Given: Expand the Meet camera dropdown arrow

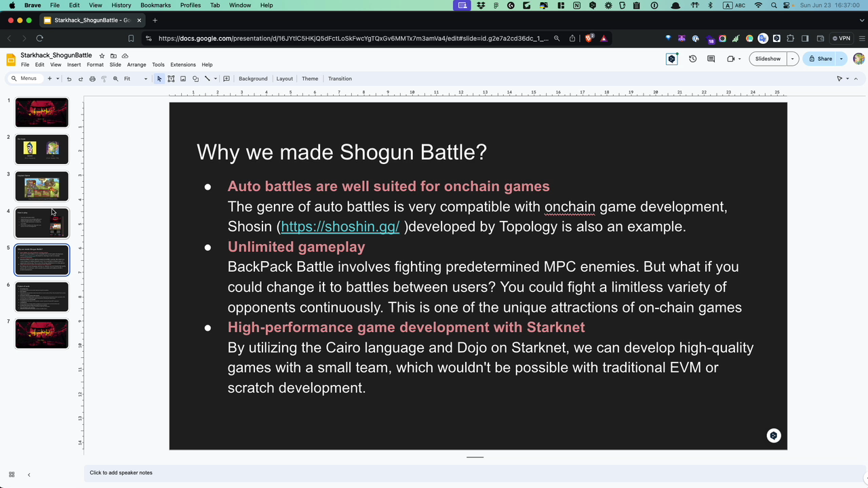Looking at the screenshot, I should pyautogui.click(x=739, y=59).
